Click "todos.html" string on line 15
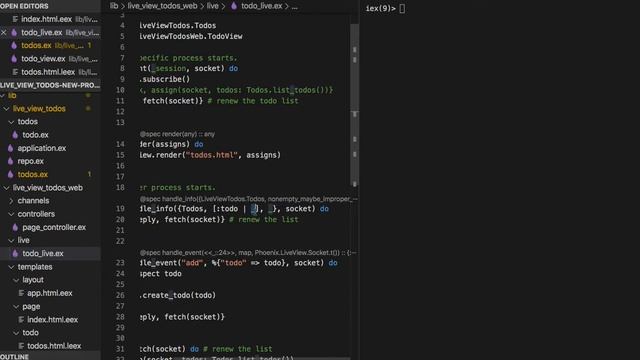This screenshot has width=640, height=360. pyautogui.click(x=211, y=155)
